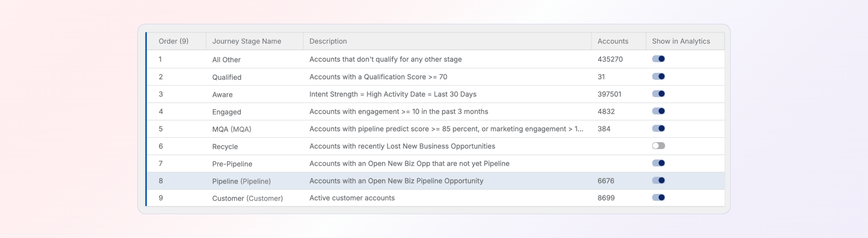The width and height of the screenshot is (868, 238).
Task: Click the Description column header
Action: [328, 41]
